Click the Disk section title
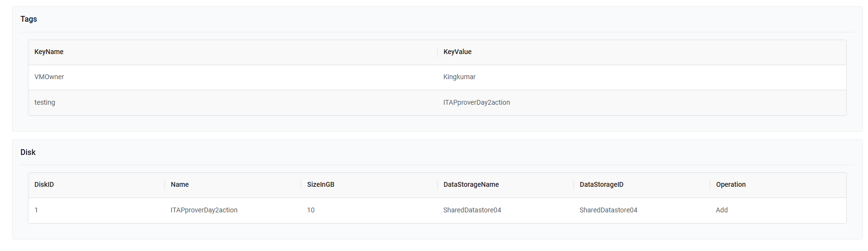The image size is (868, 251). click(28, 153)
